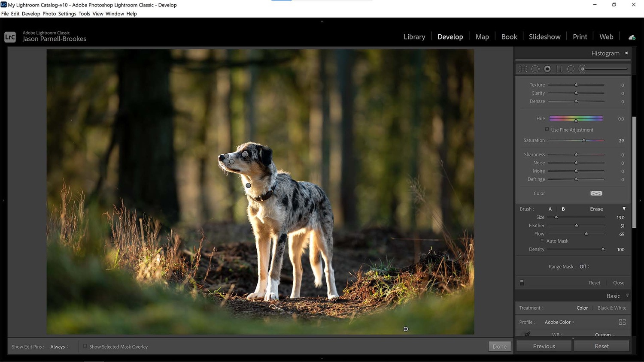Set Treatment to Color

(582, 308)
